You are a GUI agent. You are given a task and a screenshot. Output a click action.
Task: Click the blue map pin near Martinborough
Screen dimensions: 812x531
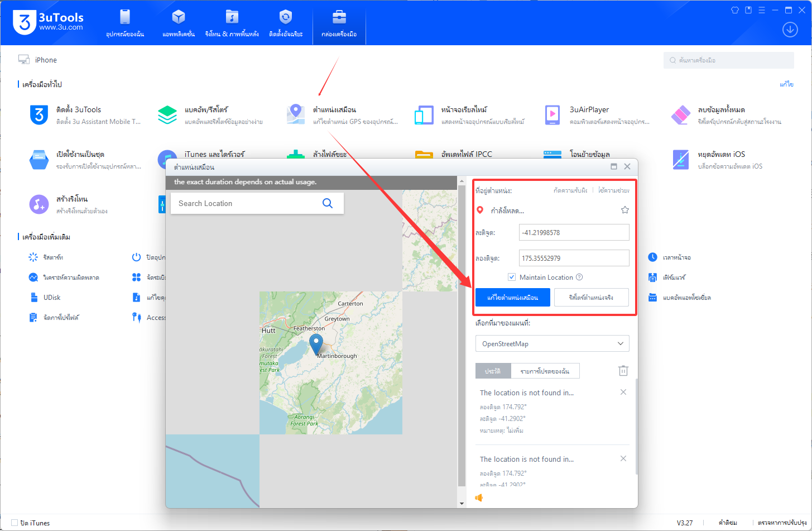tap(316, 345)
